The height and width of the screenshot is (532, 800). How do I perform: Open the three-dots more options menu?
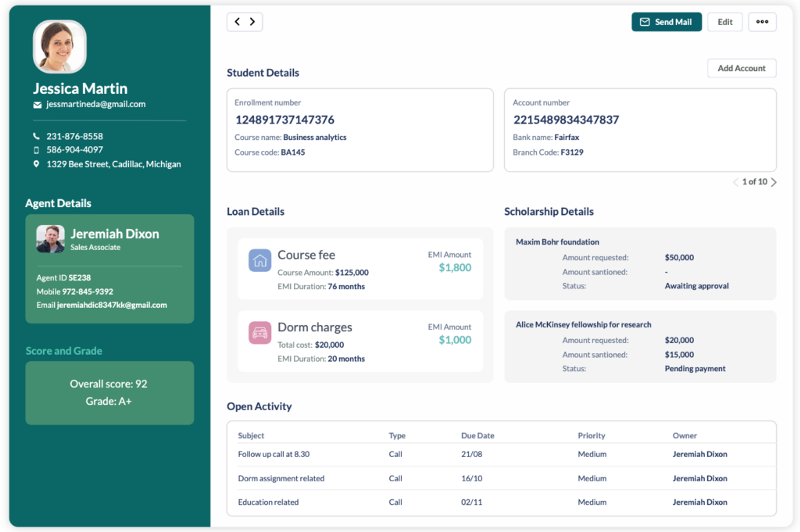762,22
